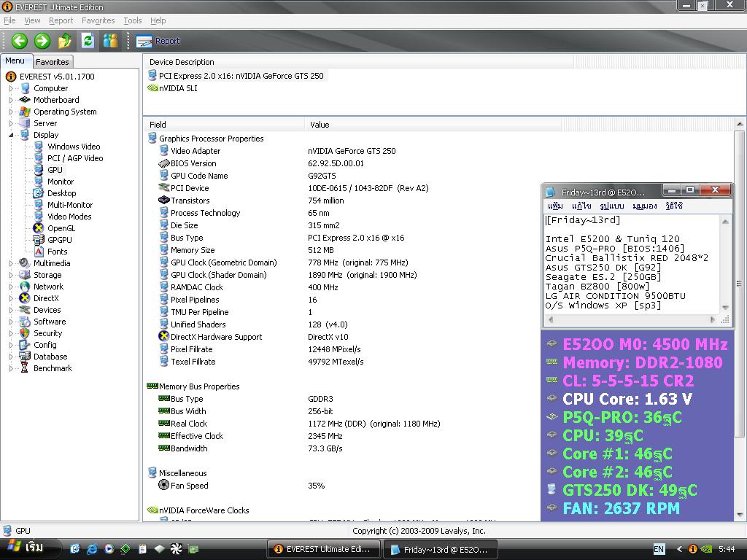Select Multi-Monitor in the tree
The image size is (747, 560).
point(70,205)
